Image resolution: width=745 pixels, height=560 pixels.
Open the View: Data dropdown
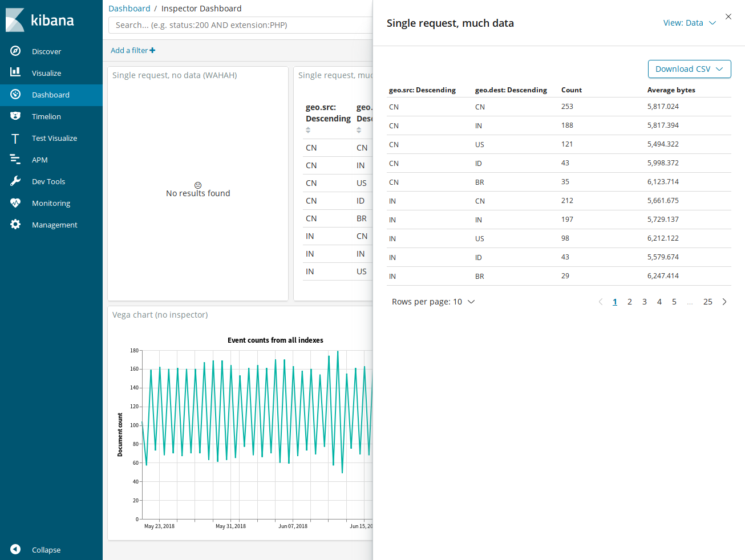click(x=689, y=23)
